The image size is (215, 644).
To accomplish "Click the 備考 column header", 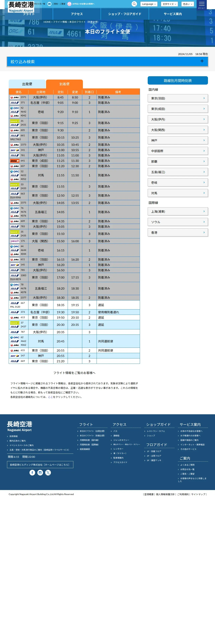I will [118, 92].
